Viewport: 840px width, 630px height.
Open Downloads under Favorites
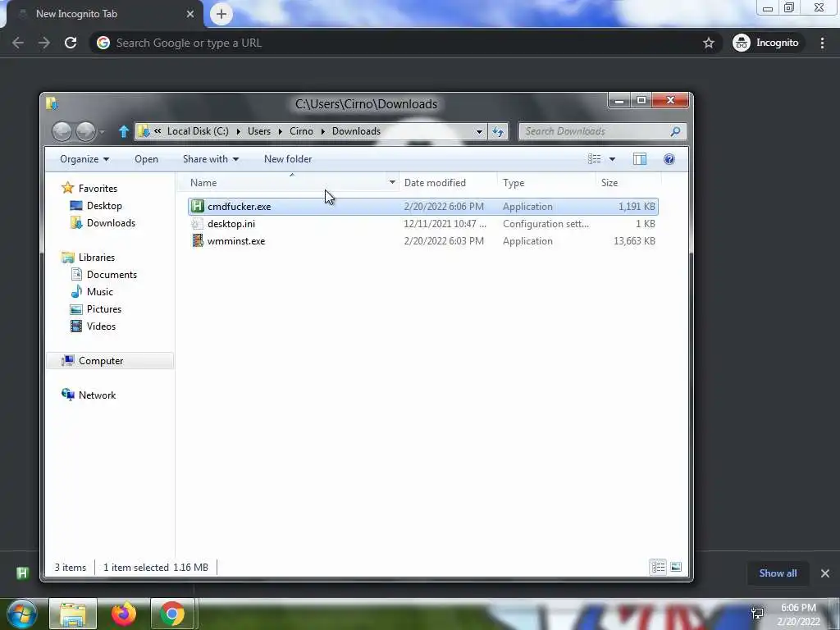tap(111, 223)
